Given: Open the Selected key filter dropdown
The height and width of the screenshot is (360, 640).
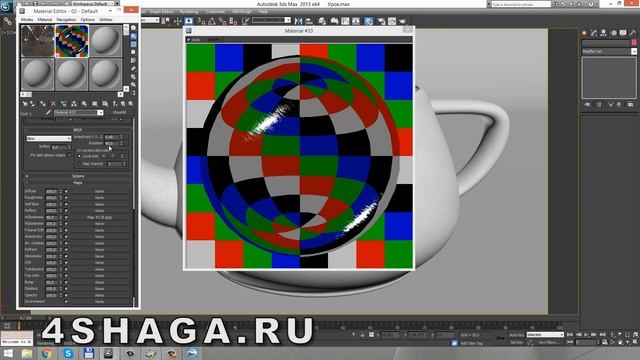Looking at the screenshot, I should (x=545, y=335).
